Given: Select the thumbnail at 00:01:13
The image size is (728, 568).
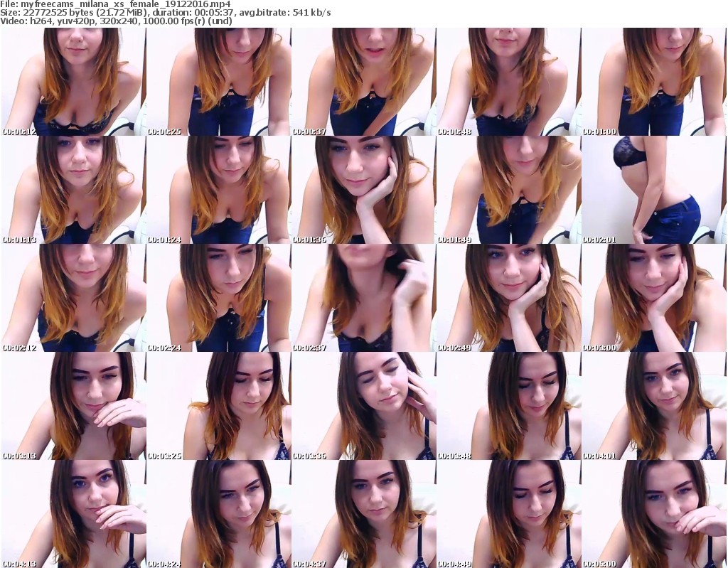Looking at the screenshot, I should coord(73,190).
